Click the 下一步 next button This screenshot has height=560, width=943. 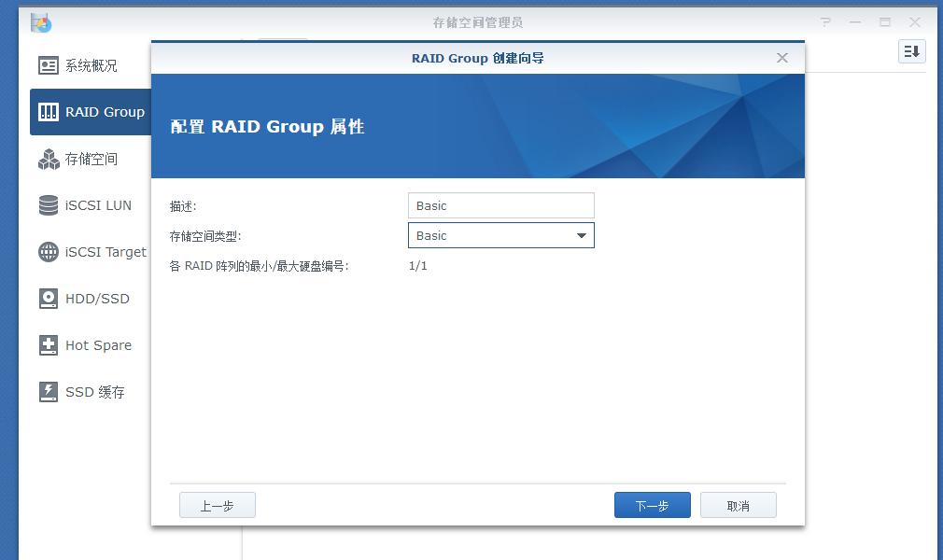tap(652, 505)
